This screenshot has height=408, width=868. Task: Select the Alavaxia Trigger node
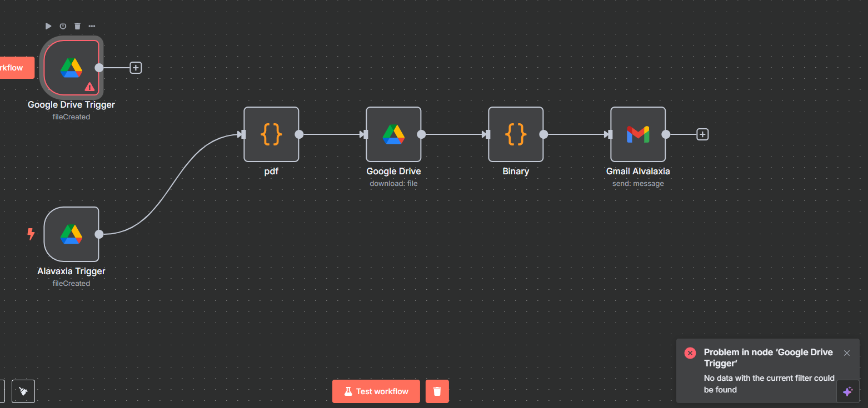pyautogui.click(x=71, y=234)
